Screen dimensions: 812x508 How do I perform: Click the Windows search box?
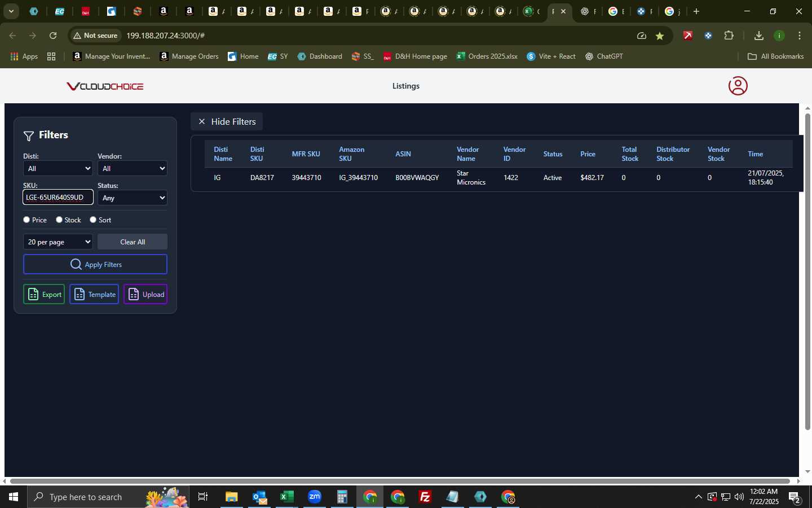tap(108, 497)
